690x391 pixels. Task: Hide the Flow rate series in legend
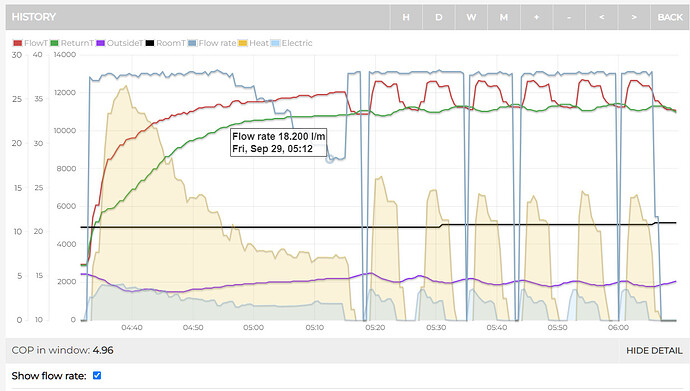click(212, 43)
